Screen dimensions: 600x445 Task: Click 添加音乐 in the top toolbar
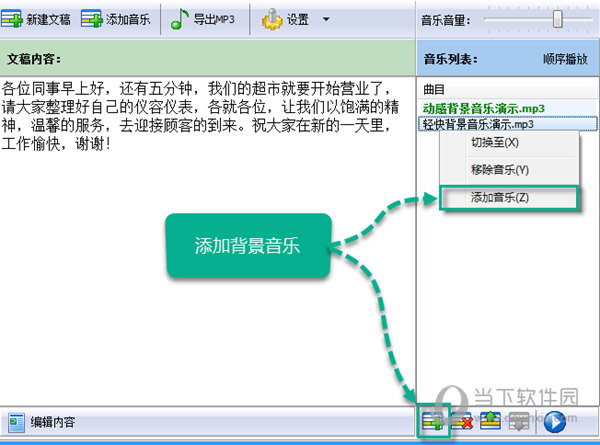[x=116, y=19]
